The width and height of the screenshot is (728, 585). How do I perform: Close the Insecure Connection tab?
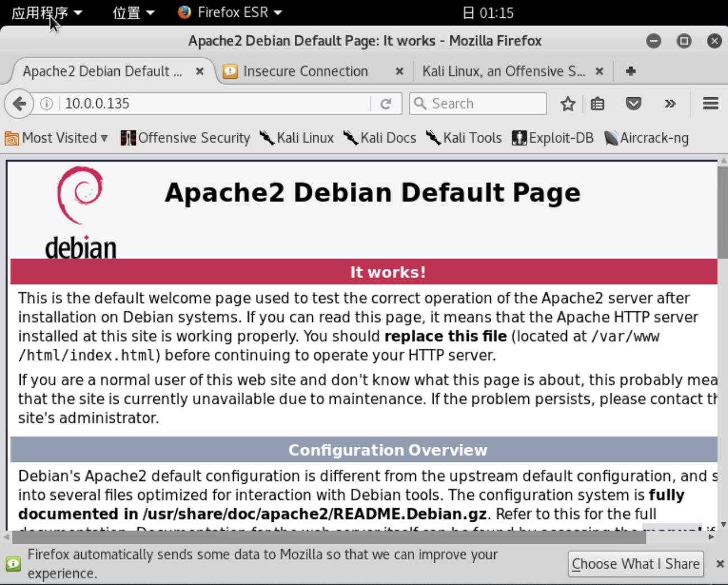(400, 71)
